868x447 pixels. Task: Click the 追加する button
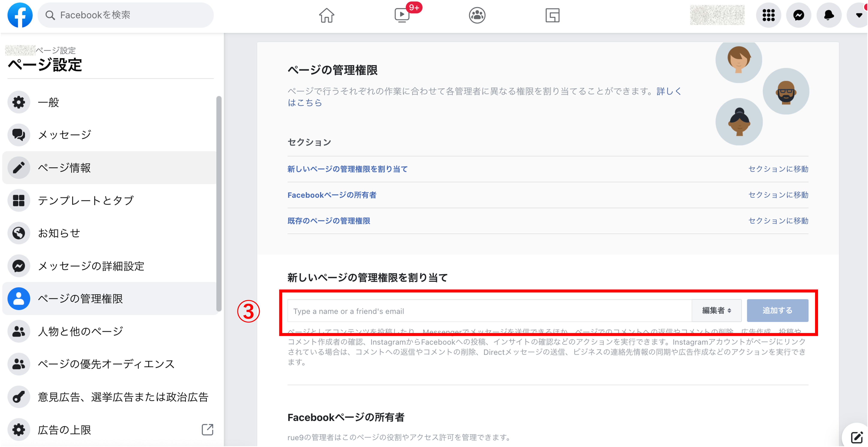click(x=777, y=310)
